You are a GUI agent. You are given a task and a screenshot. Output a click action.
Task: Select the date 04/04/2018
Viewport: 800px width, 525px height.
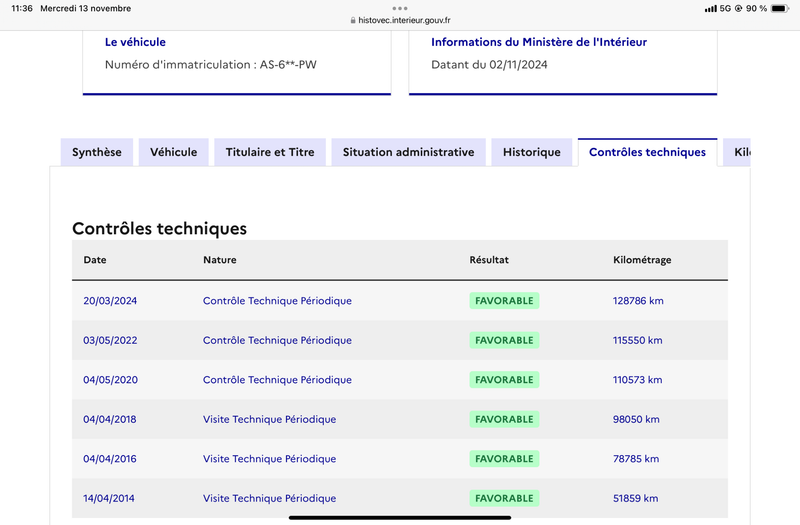point(110,419)
